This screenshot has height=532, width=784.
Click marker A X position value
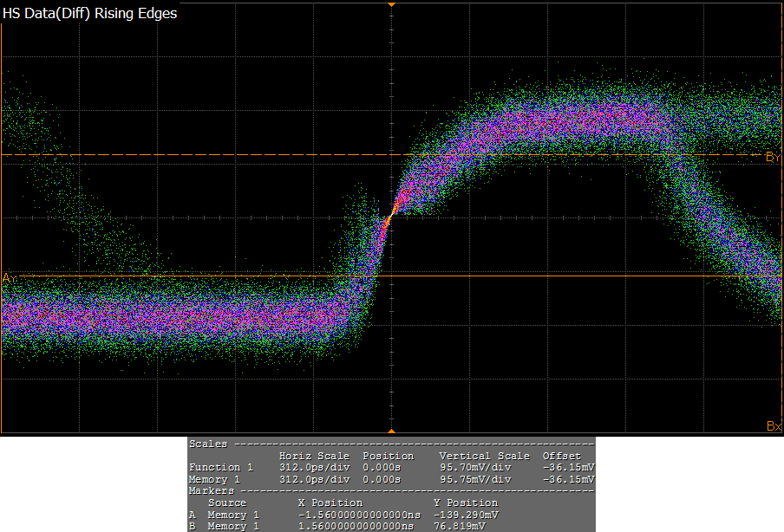(359, 515)
